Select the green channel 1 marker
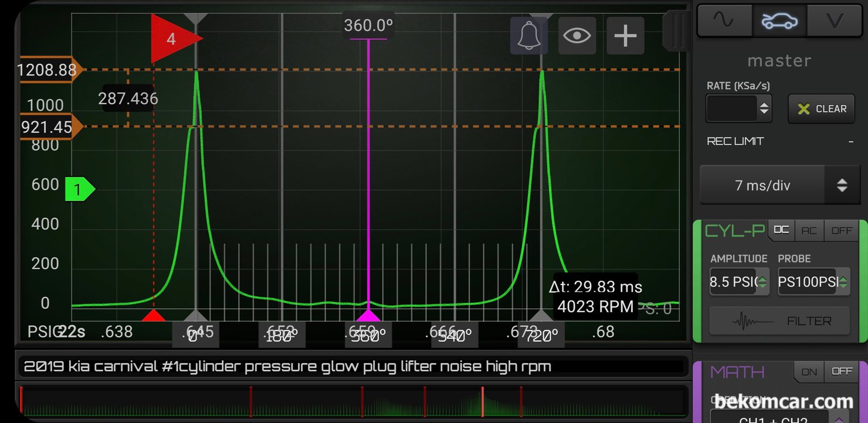Screen dimensions: 868x423 (80, 189)
